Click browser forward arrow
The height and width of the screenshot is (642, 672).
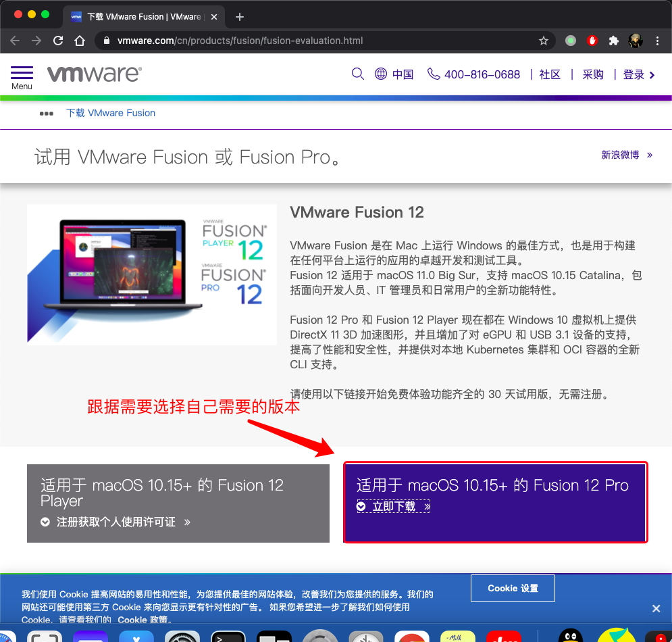(36, 41)
